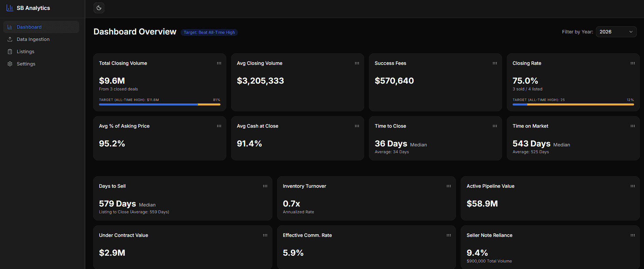Viewport: 644px width, 269px height.
Task: Open options menu on Days to Sell card
Action: point(265,186)
